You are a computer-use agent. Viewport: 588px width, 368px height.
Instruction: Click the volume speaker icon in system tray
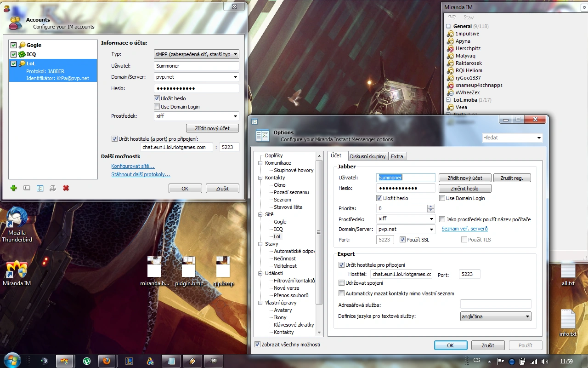pyautogui.click(x=545, y=361)
